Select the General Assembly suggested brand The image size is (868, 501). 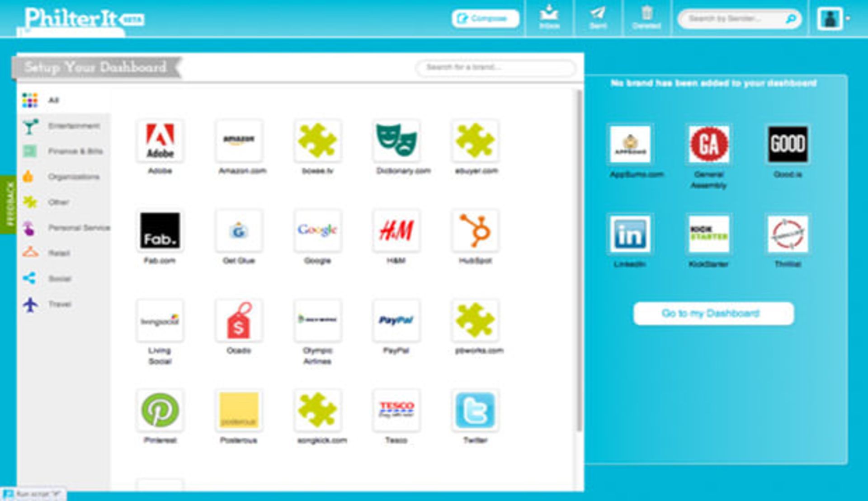pyautogui.click(x=709, y=145)
